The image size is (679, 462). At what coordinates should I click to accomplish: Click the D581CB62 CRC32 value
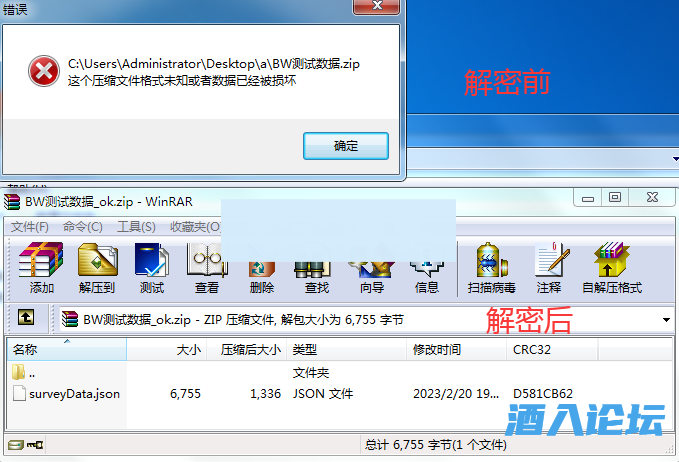(543, 394)
